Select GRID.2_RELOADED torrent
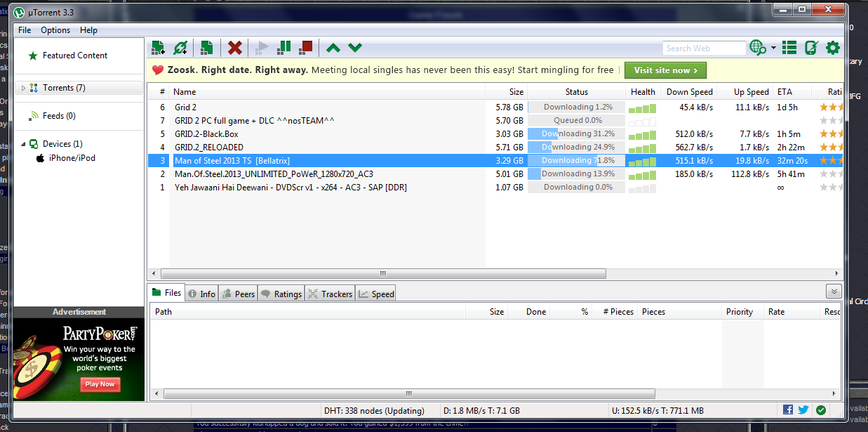868x432 pixels. click(495, 148)
